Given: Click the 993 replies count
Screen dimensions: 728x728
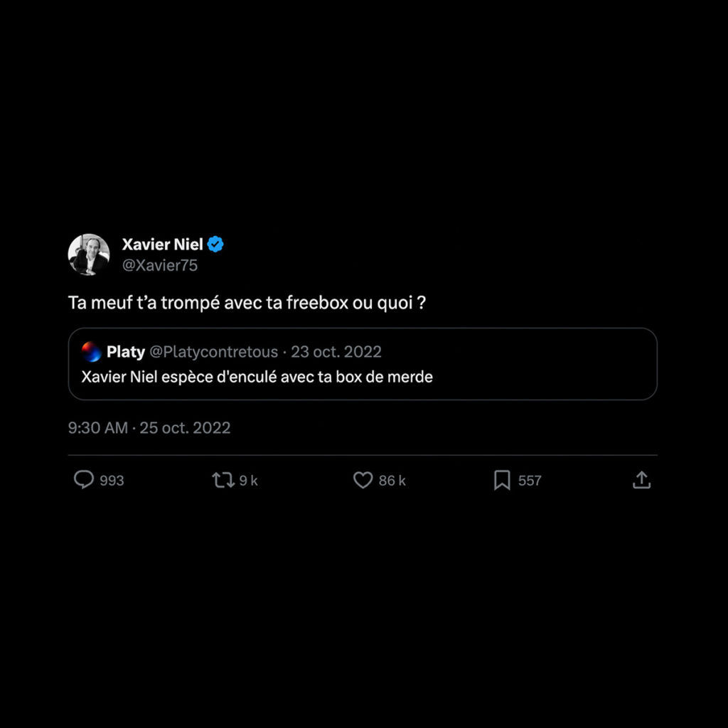Looking at the screenshot, I should tap(112, 481).
